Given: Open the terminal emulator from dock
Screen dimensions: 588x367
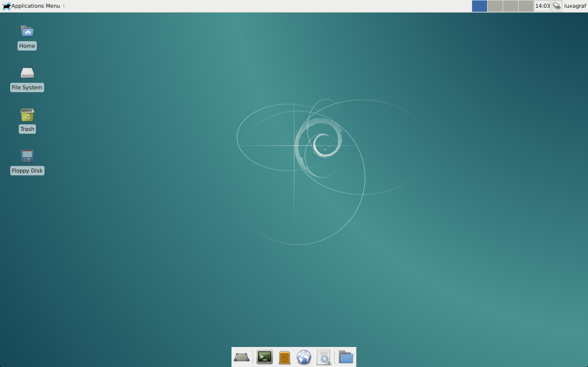Looking at the screenshot, I should pyautogui.click(x=264, y=356).
